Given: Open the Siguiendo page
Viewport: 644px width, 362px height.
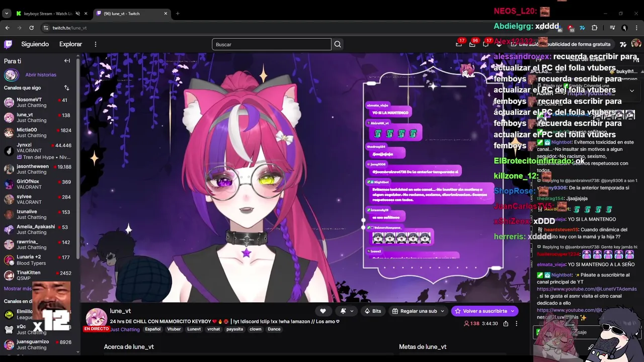Looking at the screenshot, I should tap(35, 44).
